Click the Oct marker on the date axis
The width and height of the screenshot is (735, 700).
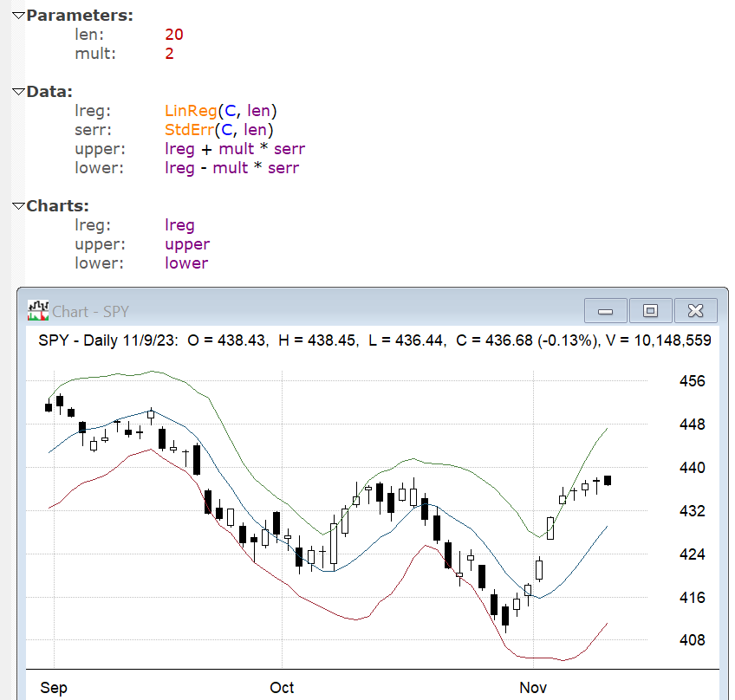coord(282,688)
